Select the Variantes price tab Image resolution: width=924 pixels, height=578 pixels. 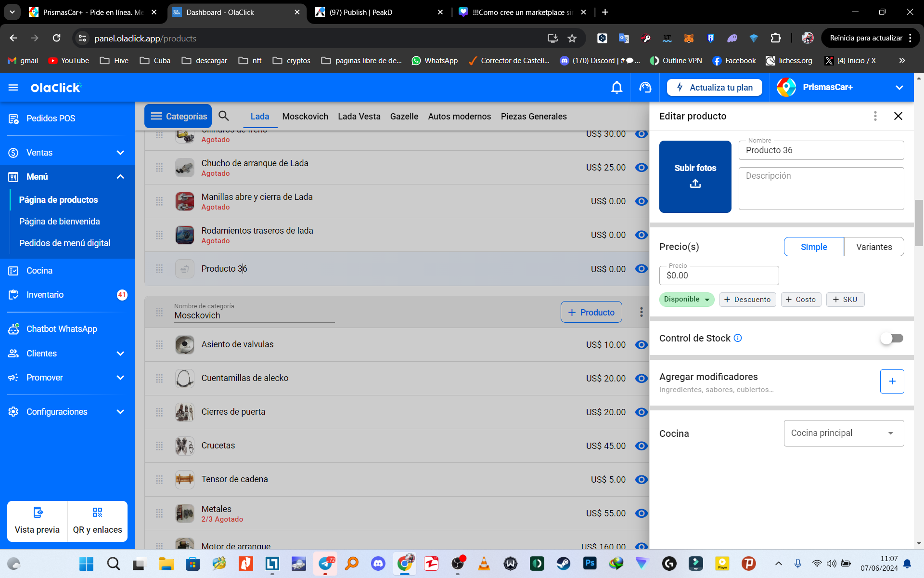tap(874, 247)
